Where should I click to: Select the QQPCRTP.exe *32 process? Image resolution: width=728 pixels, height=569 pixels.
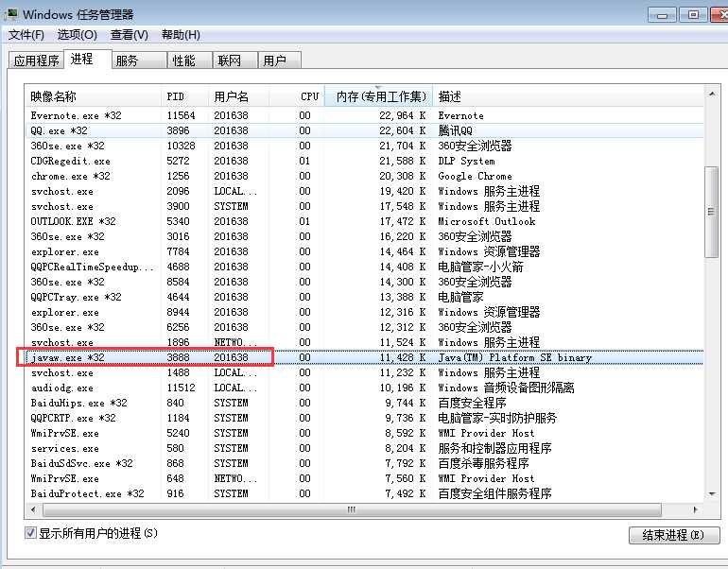tap(364, 418)
